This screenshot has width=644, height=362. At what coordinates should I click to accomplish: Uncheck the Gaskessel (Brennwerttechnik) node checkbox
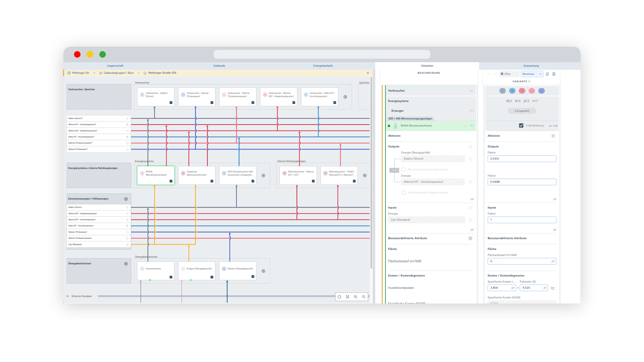pos(212,181)
